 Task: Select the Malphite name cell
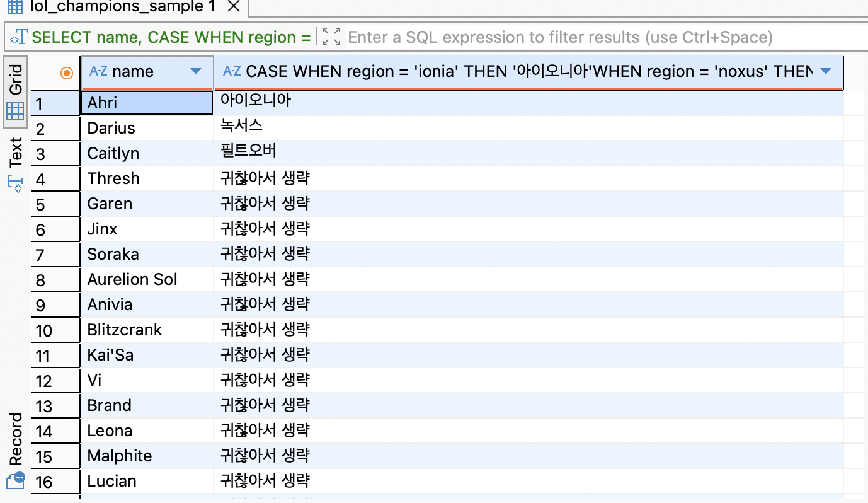pyautogui.click(x=147, y=456)
